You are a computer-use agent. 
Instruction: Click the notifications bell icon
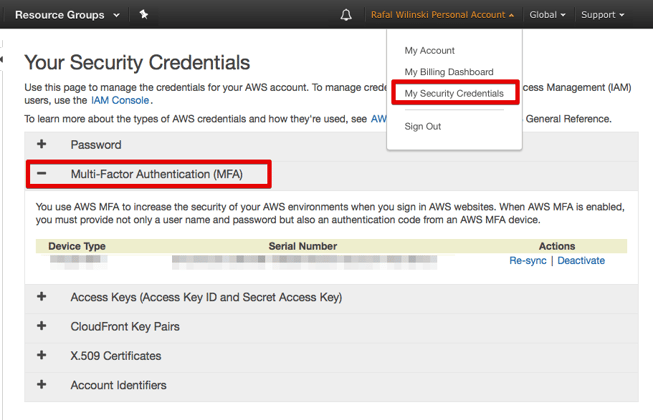pyautogui.click(x=346, y=15)
